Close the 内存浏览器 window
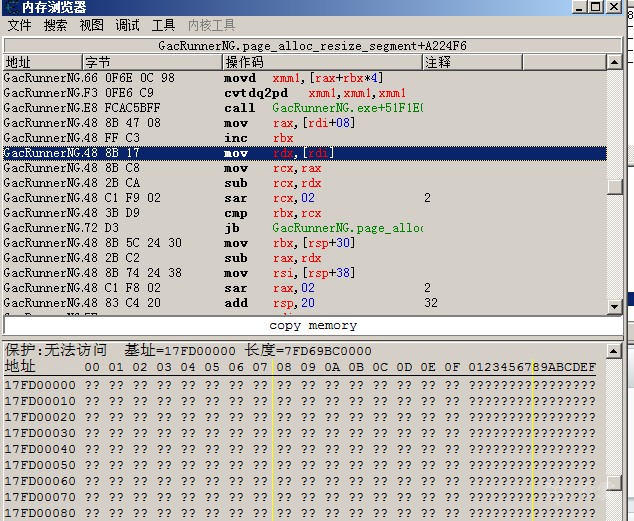 614,7
